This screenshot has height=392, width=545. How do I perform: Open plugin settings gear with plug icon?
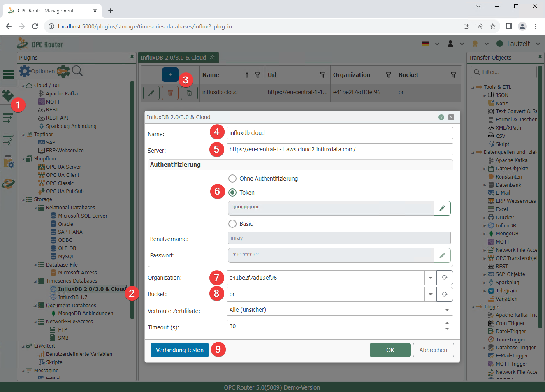point(63,71)
